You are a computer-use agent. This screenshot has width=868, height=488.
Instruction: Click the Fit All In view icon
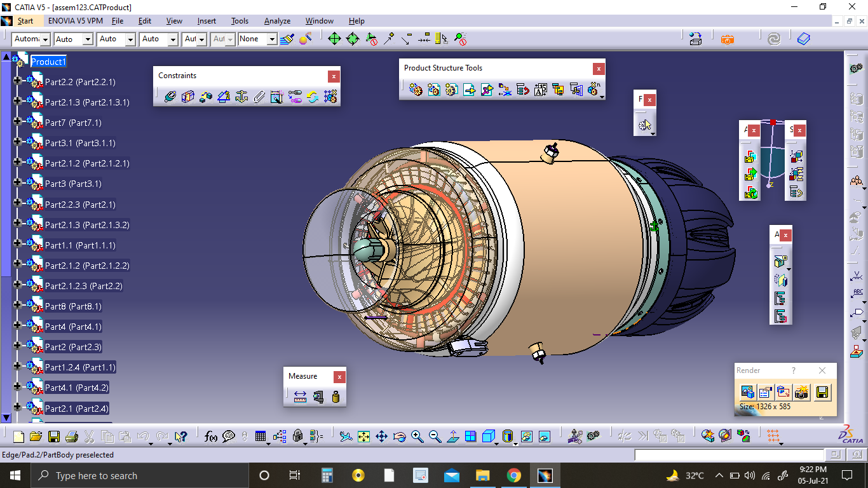(363, 437)
